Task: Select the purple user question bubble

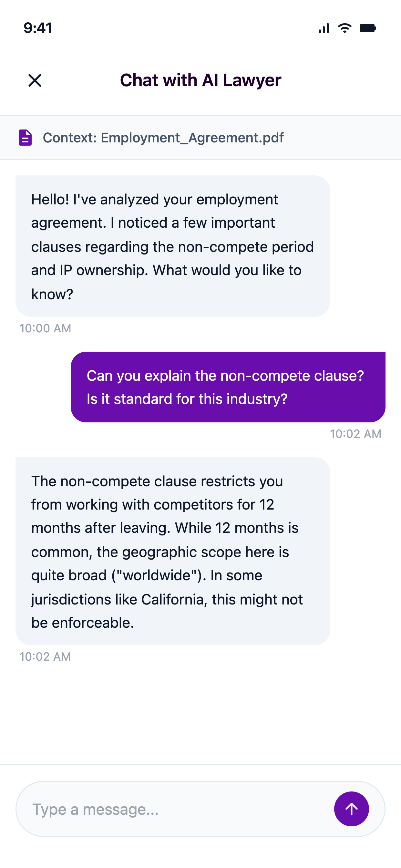Action: (228, 387)
